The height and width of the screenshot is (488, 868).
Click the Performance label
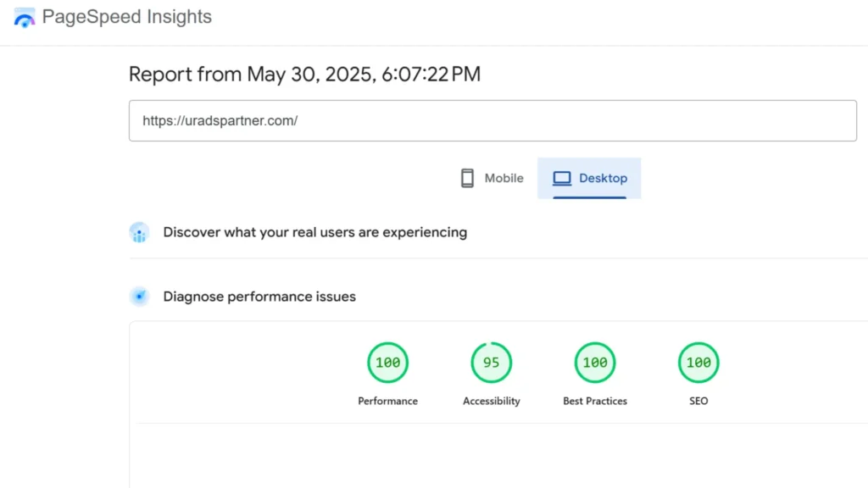(388, 401)
